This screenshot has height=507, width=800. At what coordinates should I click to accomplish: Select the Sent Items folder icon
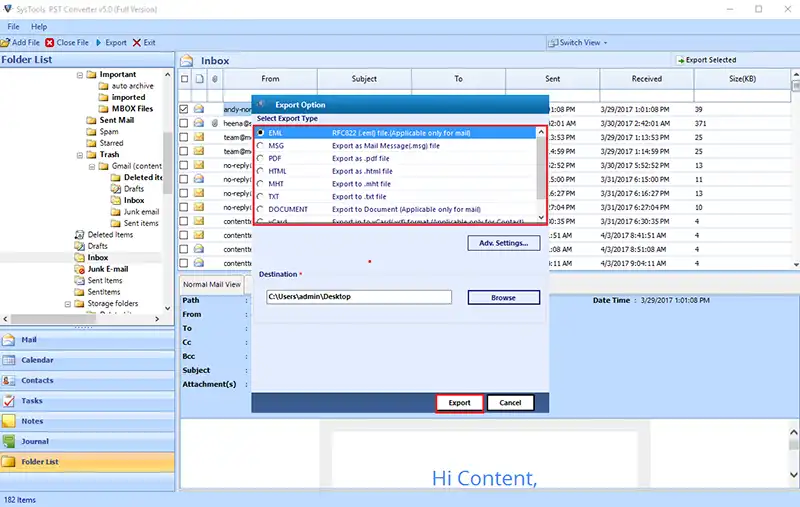click(79, 281)
